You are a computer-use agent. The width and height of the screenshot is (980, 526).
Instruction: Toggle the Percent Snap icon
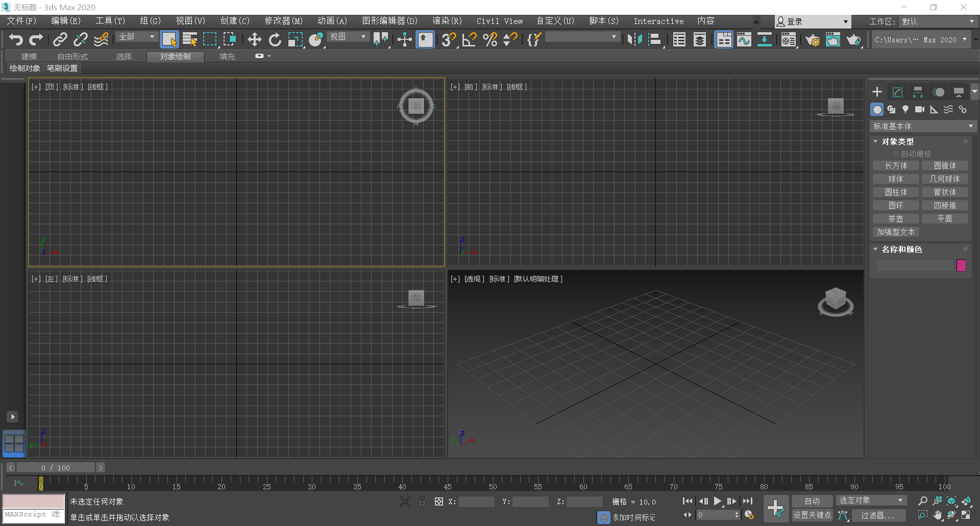point(490,39)
